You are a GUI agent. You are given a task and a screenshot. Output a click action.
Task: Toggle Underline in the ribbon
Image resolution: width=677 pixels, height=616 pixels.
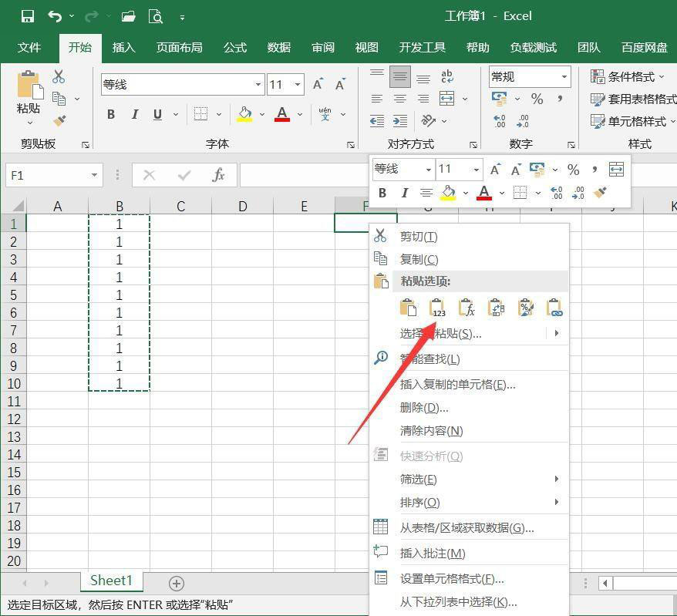click(157, 114)
